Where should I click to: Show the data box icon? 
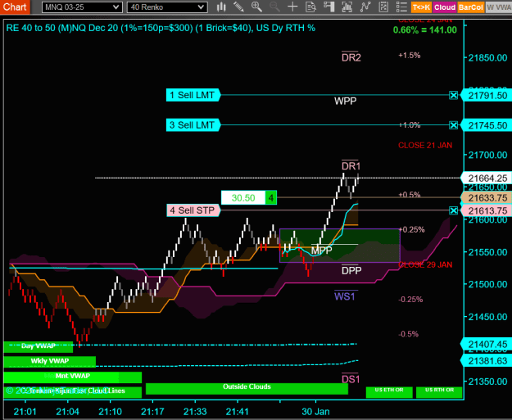[x=310, y=7]
